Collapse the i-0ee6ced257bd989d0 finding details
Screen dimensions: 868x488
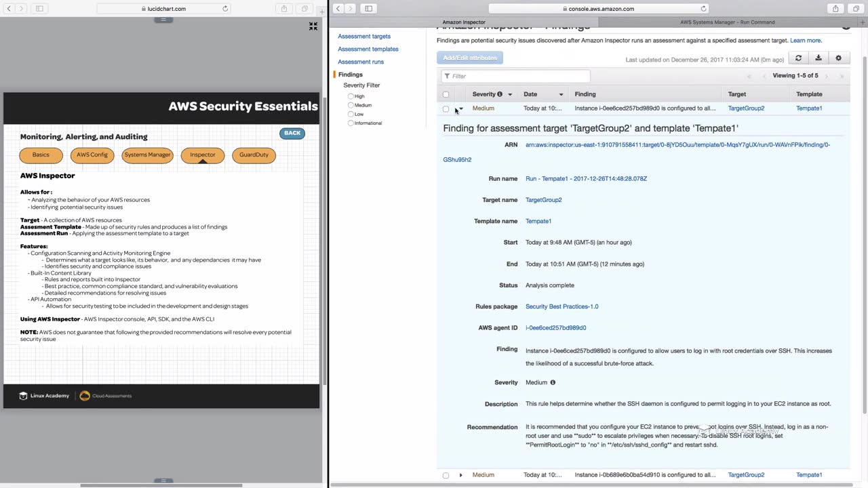pos(460,108)
